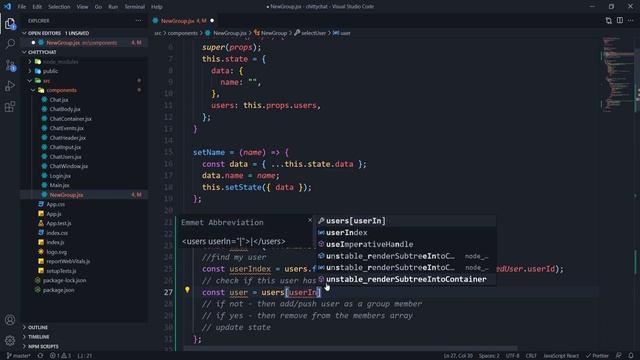Viewport: 640px width, 360px height.
Task: Click VS Code logo in title bar
Action: click(x=7, y=7)
